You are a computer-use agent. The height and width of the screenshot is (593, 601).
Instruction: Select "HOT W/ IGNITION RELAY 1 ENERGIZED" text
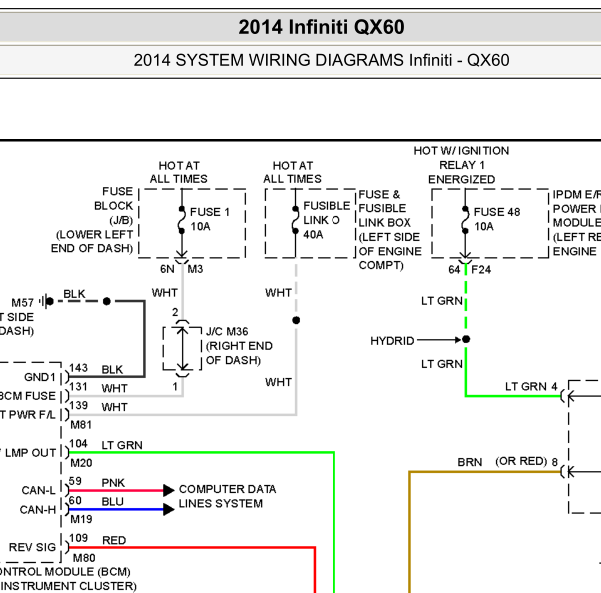[461, 165]
